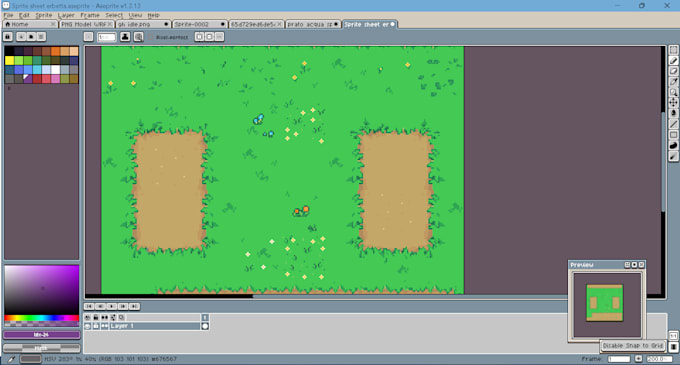The width and height of the screenshot is (680, 365).
Task: Open the Sprite menu
Action: click(44, 15)
